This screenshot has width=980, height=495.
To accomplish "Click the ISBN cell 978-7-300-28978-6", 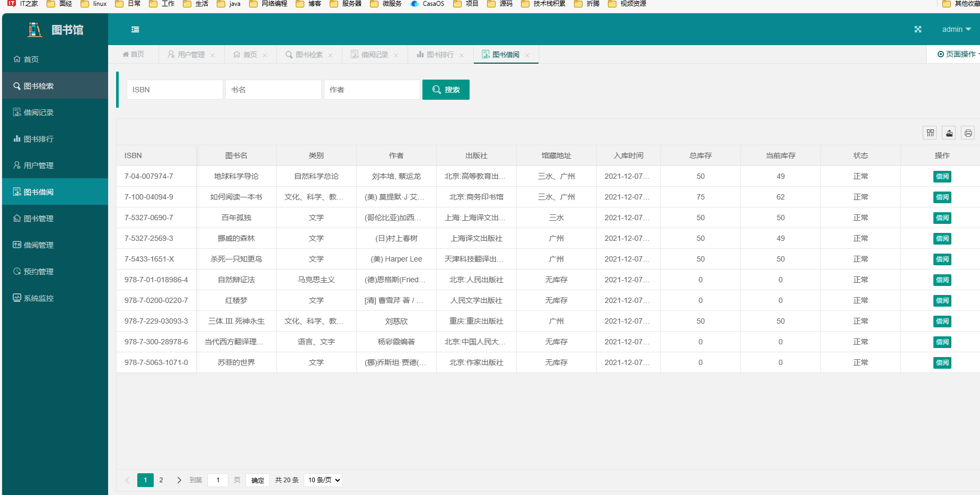I will coord(156,342).
